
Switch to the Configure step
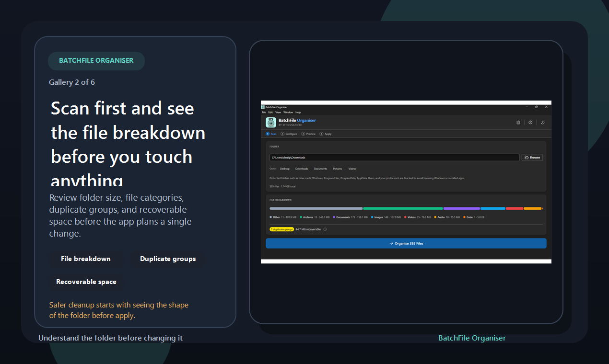coord(289,134)
